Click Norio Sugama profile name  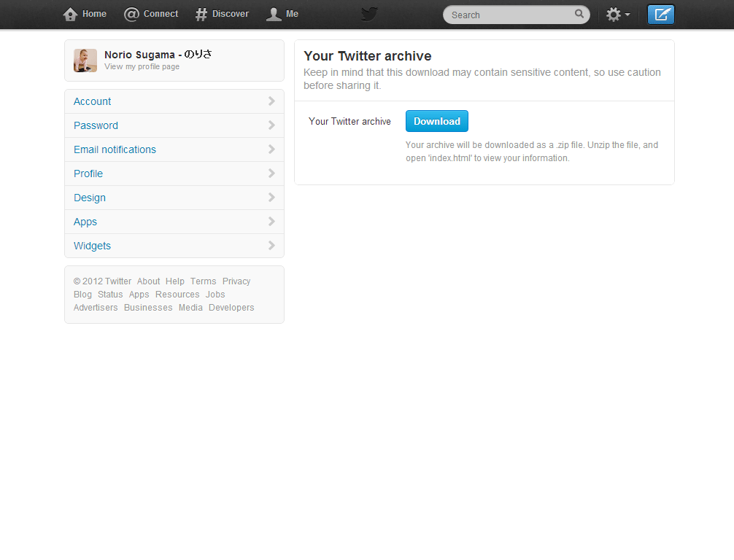(158, 54)
